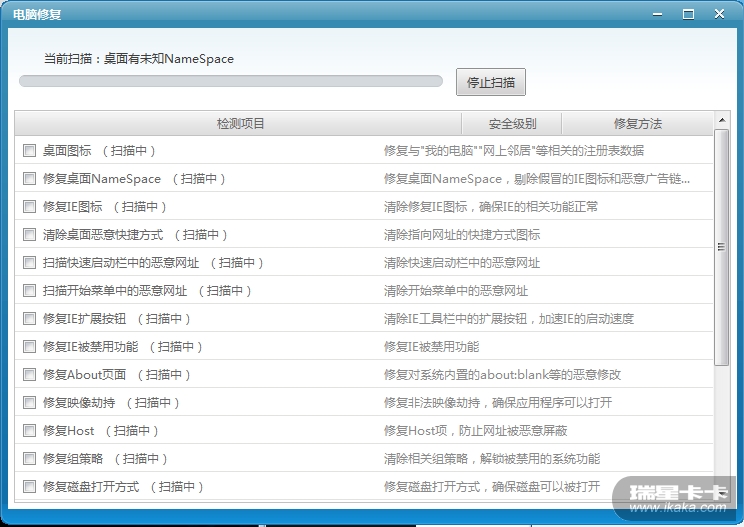Maximize the 电脑修复 window
Image resolution: width=744 pixels, height=527 pixels.
click(688, 14)
